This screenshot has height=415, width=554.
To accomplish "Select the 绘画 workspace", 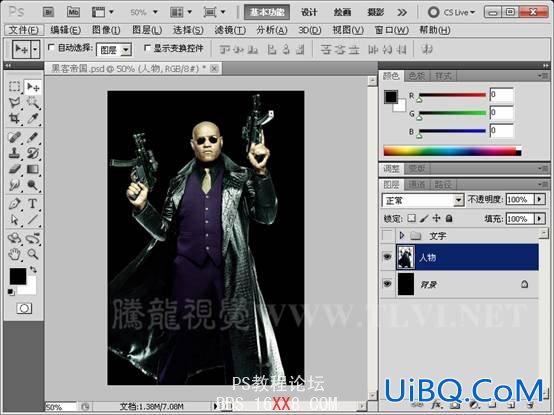I will (342, 12).
